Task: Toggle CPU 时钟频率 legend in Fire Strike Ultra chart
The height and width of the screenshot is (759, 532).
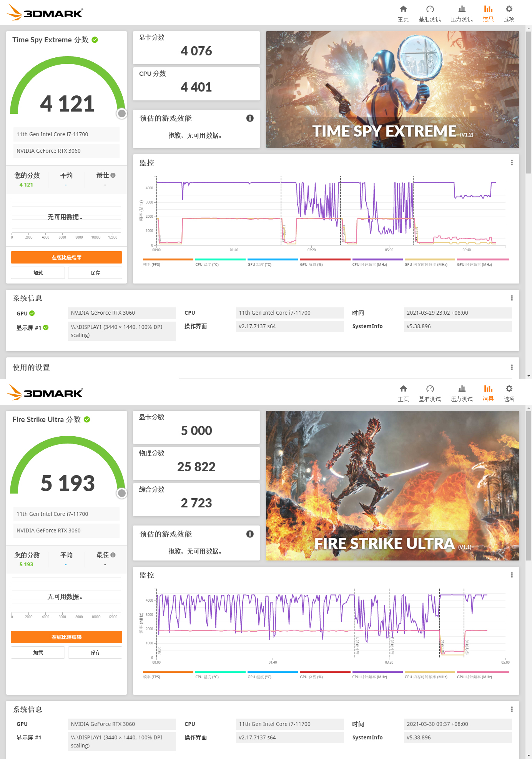Action: click(377, 675)
